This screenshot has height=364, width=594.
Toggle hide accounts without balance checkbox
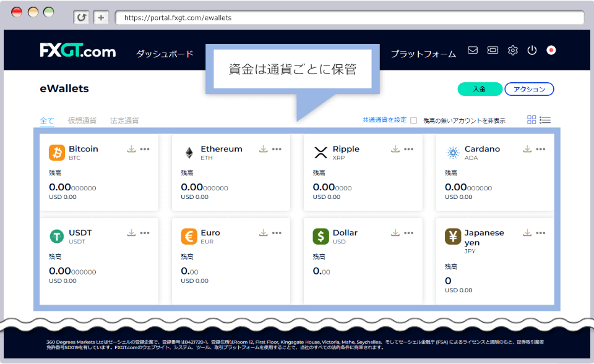pos(414,121)
